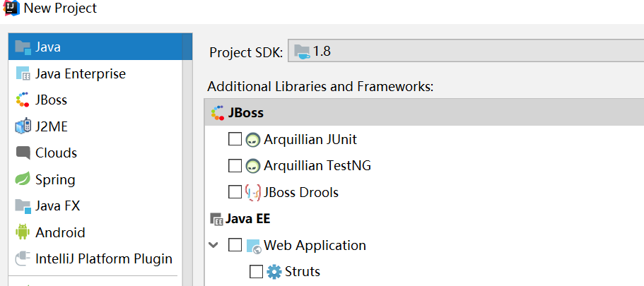
Task: Click the Arquillian TestNG label
Action: pyautogui.click(x=317, y=166)
